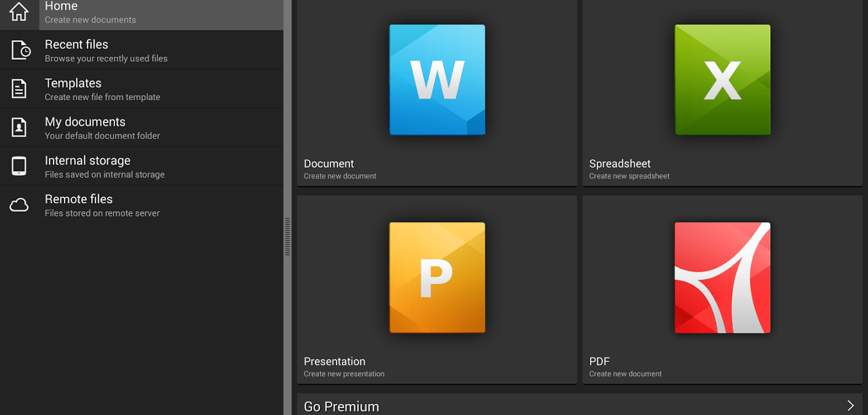Click the 'PDF' tile title
This screenshot has width=868, height=415.
599,361
